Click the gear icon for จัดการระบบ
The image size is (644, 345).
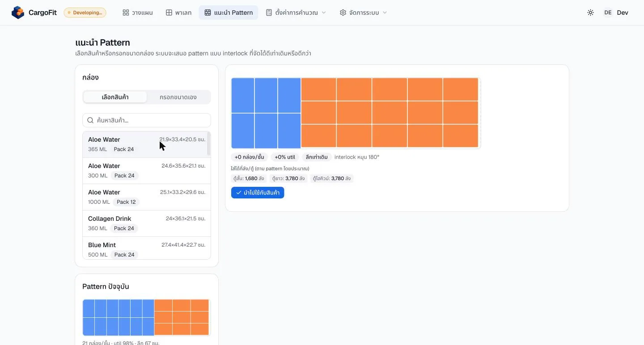[343, 13]
